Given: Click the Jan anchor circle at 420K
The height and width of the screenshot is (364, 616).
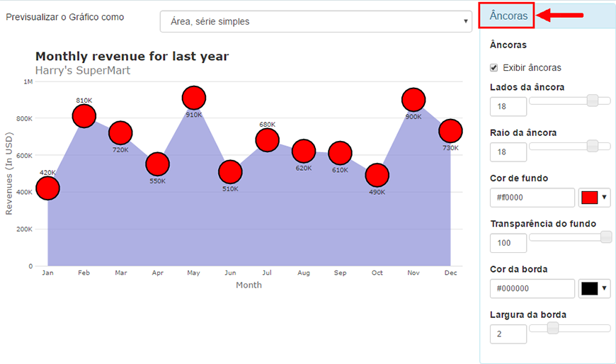Looking at the screenshot, I should click(x=47, y=188).
